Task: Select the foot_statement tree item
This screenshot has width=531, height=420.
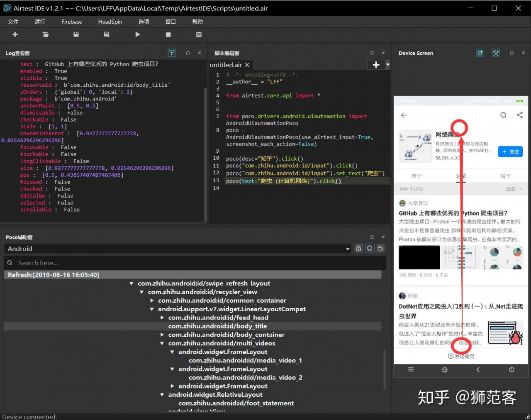Action: (236, 403)
